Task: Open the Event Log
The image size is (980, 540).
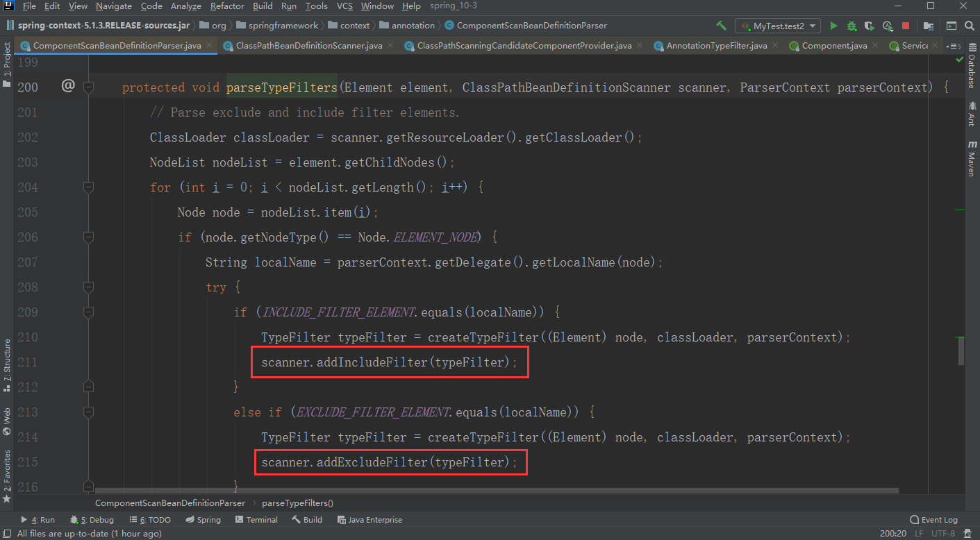Action: tap(933, 520)
